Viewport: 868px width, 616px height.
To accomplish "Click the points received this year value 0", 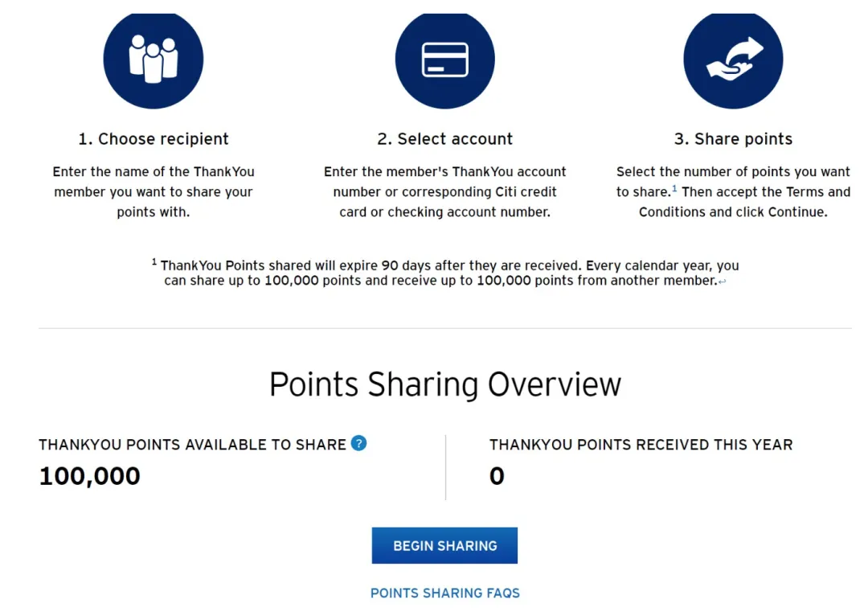I will click(497, 476).
